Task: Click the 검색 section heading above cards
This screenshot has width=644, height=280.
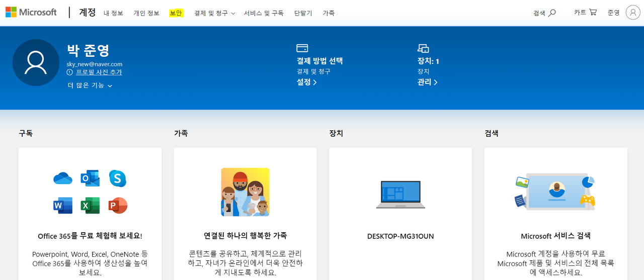Action: [x=492, y=134]
